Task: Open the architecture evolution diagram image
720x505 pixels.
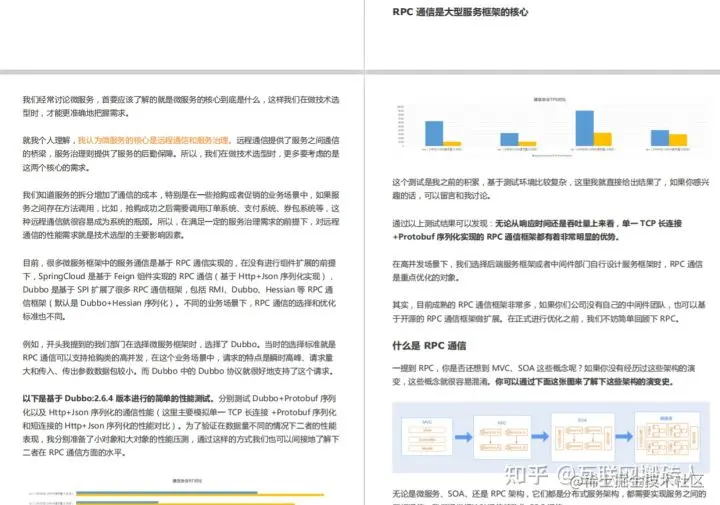Action: click(551, 438)
